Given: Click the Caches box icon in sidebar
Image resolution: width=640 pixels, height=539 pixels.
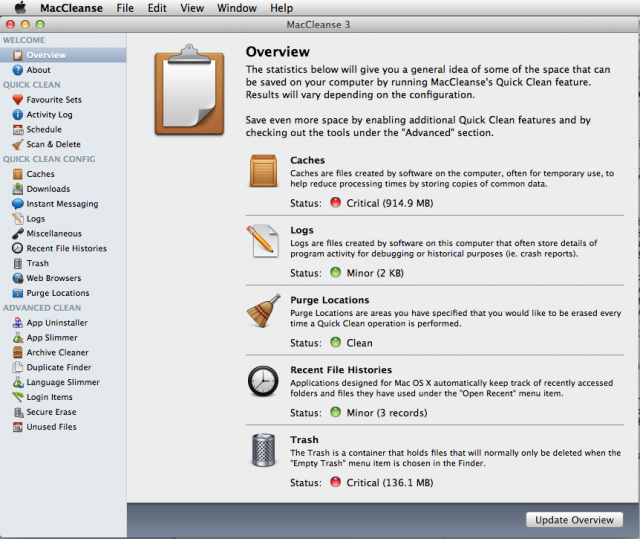Looking at the screenshot, I should pos(18,174).
